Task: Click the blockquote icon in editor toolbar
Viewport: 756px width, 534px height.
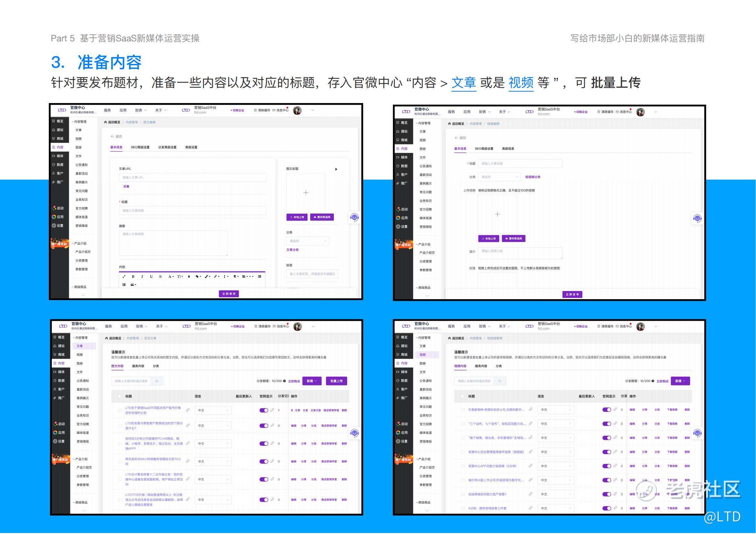Action: [x=133, y=285]
